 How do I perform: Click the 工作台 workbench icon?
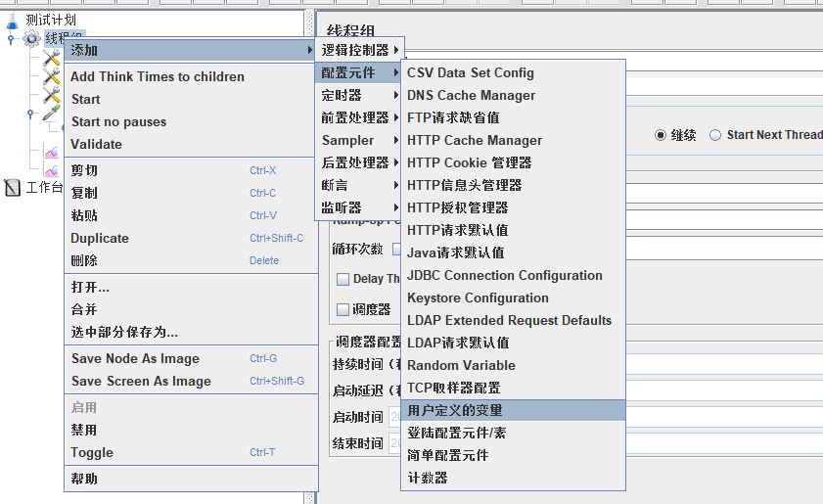(13, 188)
